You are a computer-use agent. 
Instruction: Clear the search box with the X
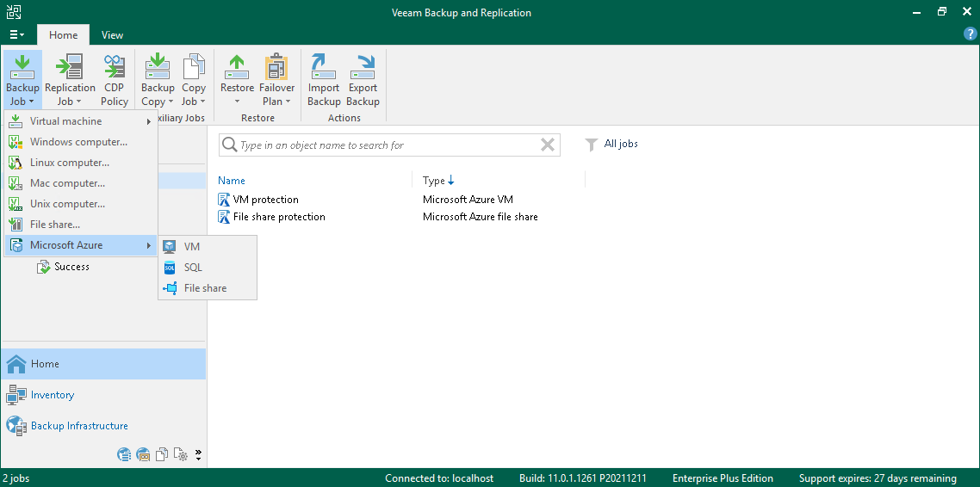click(547, 145)
